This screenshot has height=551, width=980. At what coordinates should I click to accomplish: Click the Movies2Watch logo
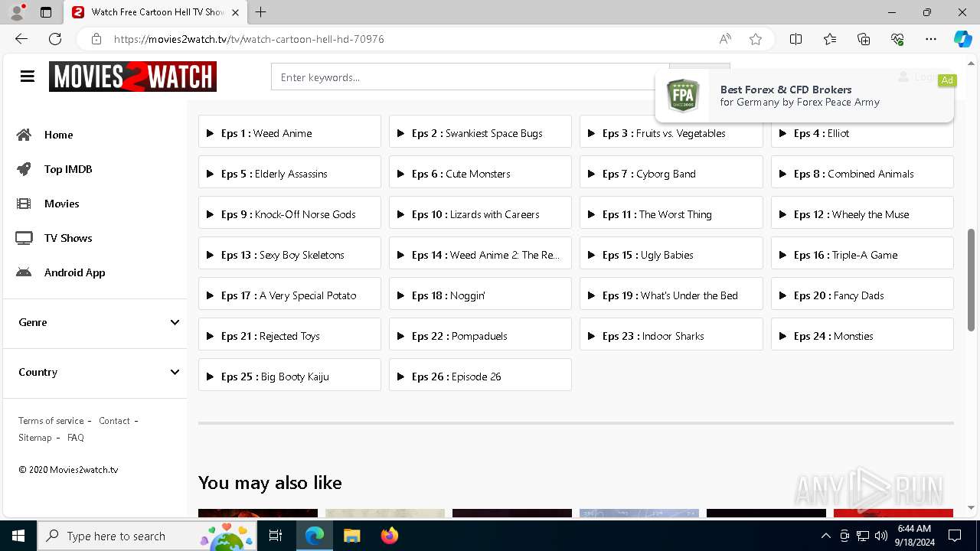coord(132,77)
